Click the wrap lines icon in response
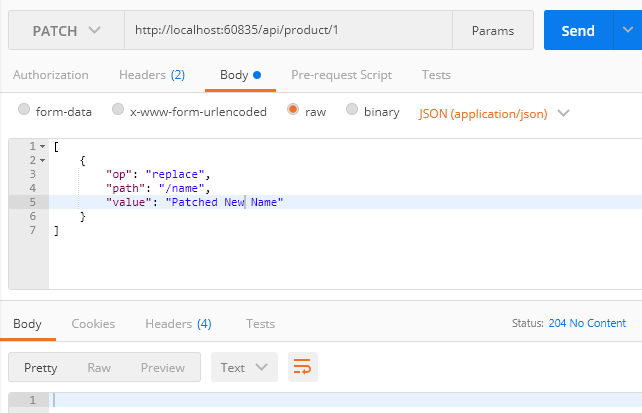 [300, 367]
